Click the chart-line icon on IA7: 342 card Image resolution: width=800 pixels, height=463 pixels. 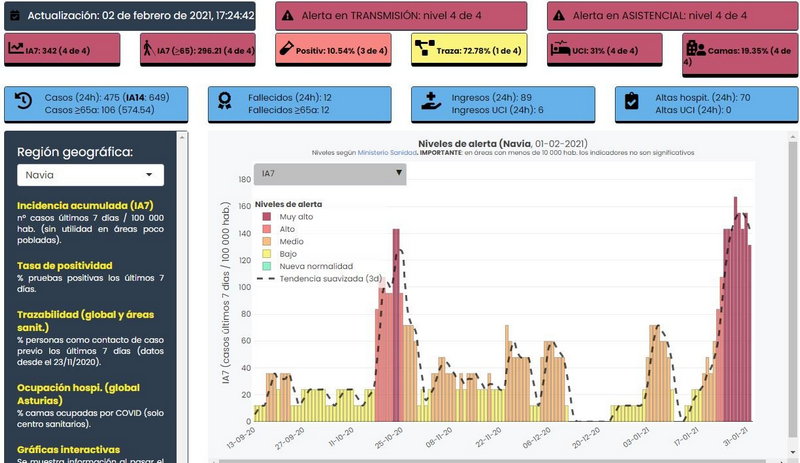17,48
